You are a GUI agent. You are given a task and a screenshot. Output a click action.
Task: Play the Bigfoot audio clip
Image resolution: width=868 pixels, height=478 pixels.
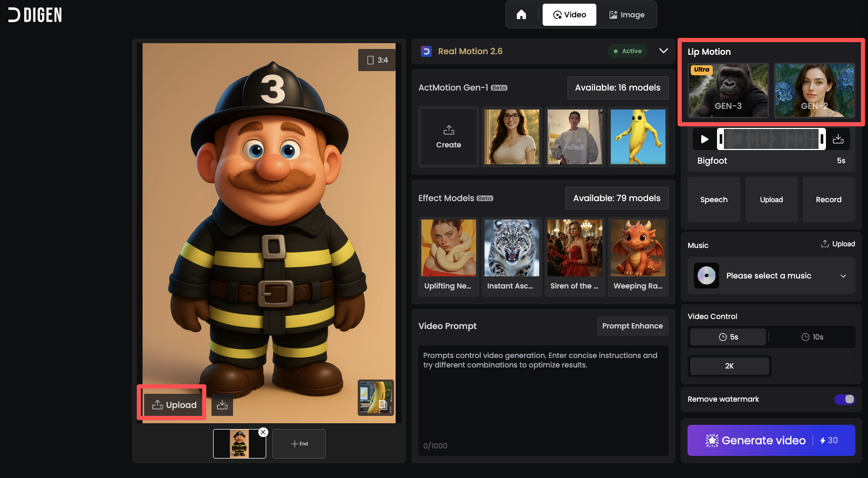coord(704,139)
